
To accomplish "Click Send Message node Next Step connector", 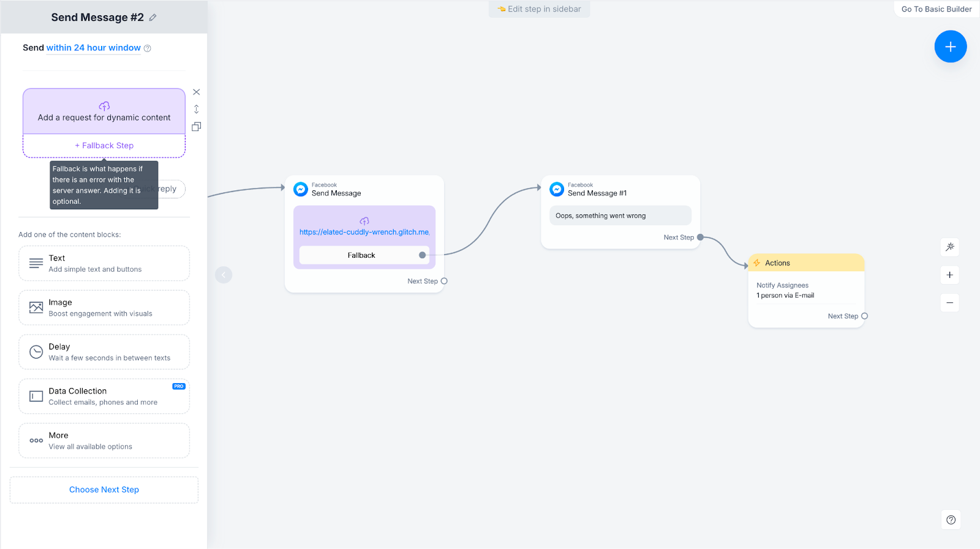I will coord(444,282).
